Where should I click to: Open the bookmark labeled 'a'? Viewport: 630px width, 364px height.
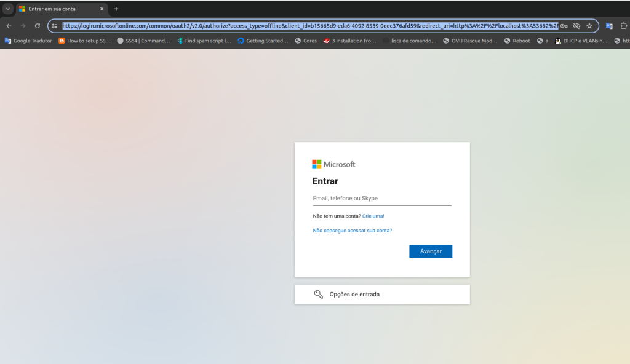point(543,41)
